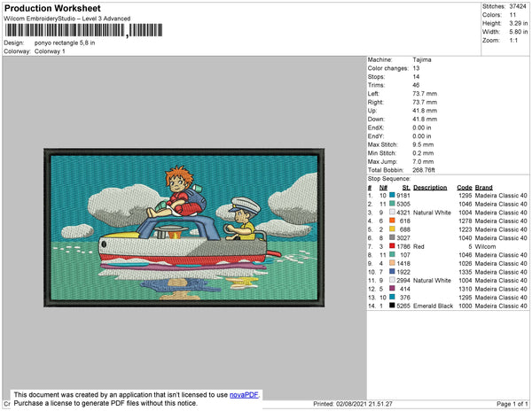This screenshot has height=411, width=532.
Task: Click the 'Up:' measurement label
Action: point(372,111)
